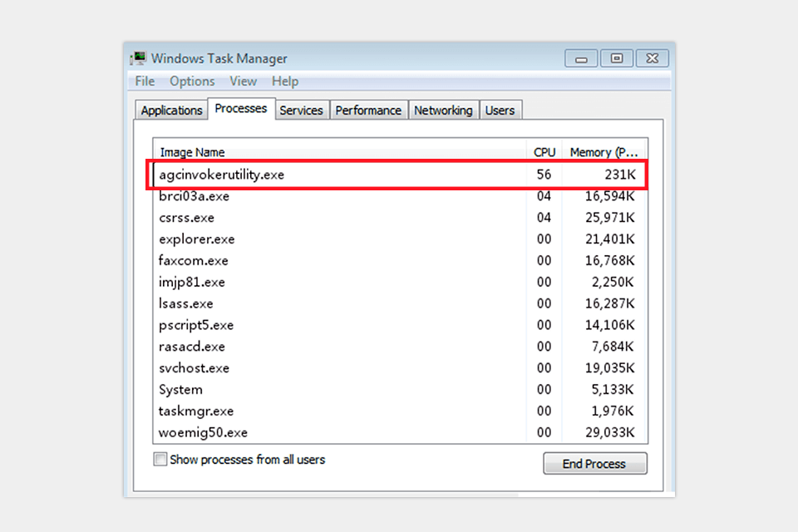Open the Options menu
Viewport: 798px width, 532px height.
point(192,81)
